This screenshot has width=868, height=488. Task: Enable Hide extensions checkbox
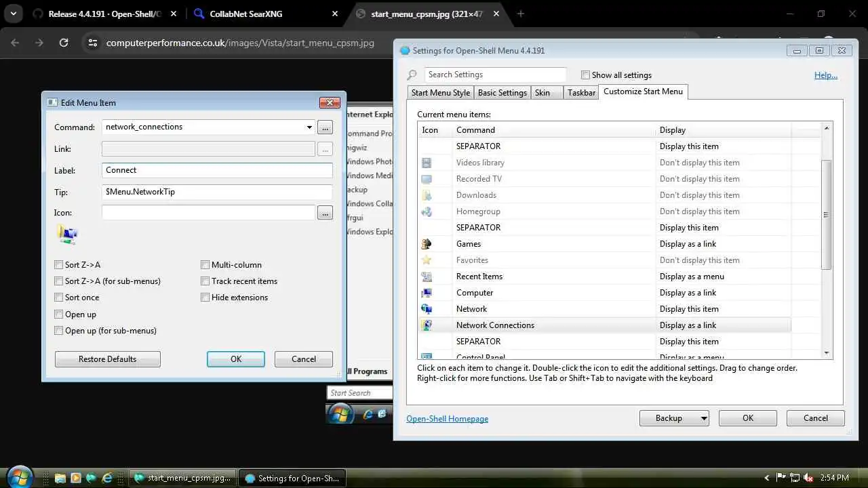coord(205,298)
